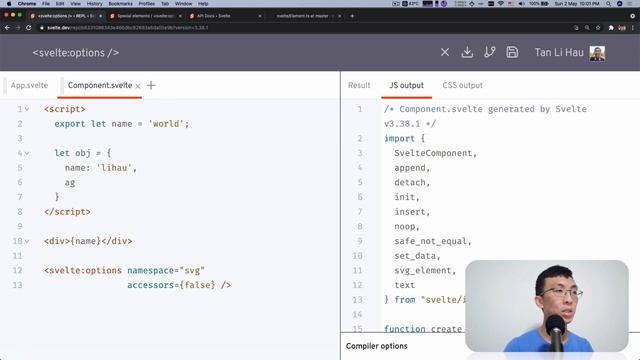The height and width of the screenshot is (360, 640).
Task: Download the REPL project as zip
Action: click(467, 52)
